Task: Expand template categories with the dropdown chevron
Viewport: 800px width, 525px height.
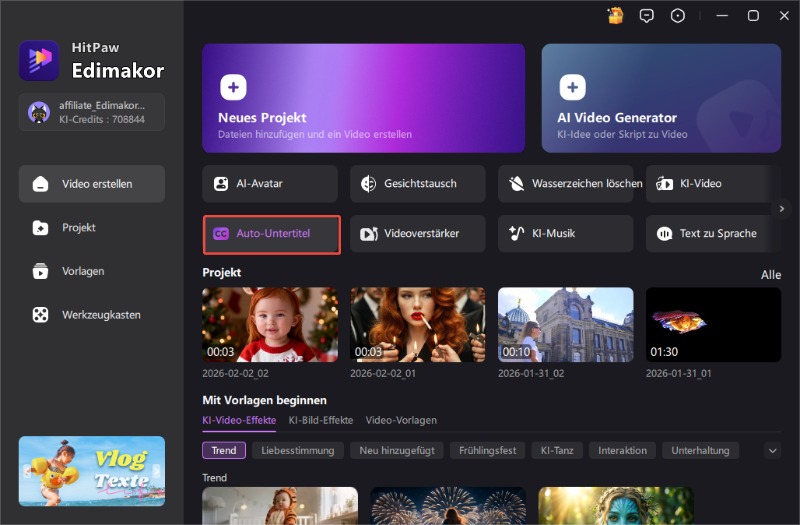Action: tap(772, 451)
